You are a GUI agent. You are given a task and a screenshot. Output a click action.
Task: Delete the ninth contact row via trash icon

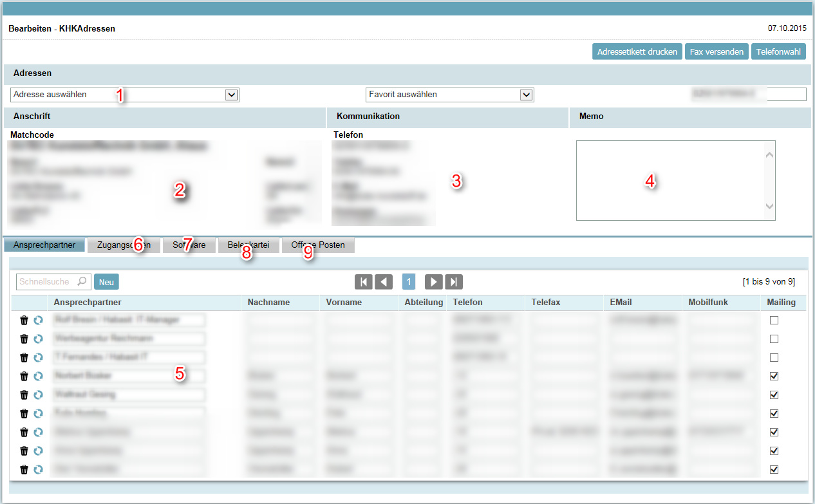(24, 469)
